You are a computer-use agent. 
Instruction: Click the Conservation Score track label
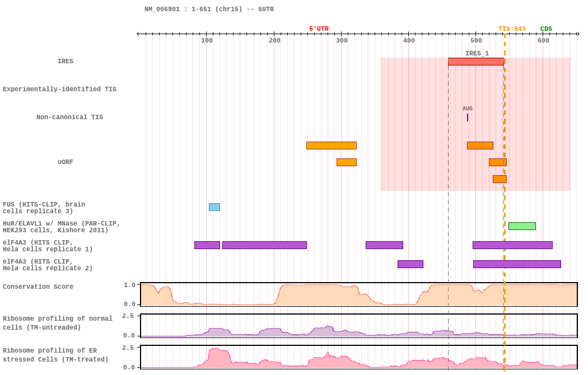tap(38, 287)
